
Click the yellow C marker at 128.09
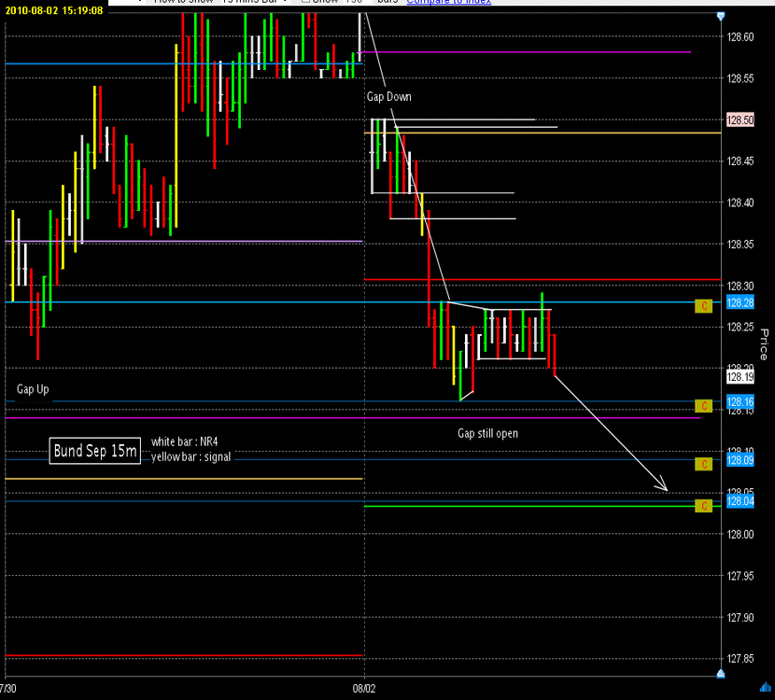pos(703,464)
